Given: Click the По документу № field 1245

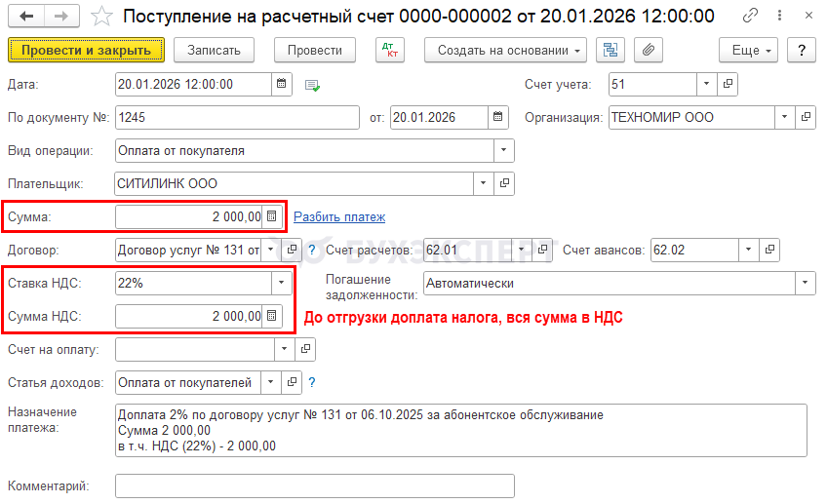Looking at the screenshot, I should (x=237, y=117).
